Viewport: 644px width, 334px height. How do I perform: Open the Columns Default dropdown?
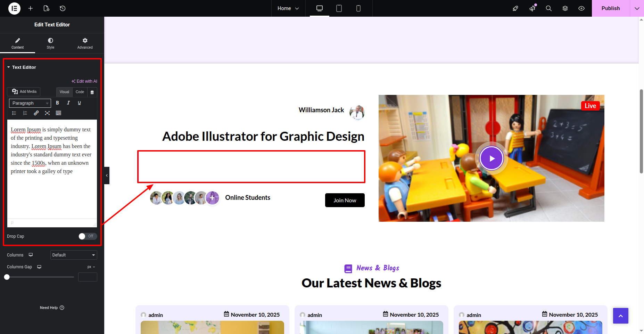[74, 255]
